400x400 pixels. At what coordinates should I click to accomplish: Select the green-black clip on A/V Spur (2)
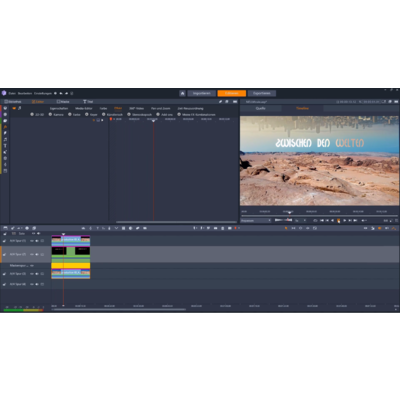coord(71,251)
